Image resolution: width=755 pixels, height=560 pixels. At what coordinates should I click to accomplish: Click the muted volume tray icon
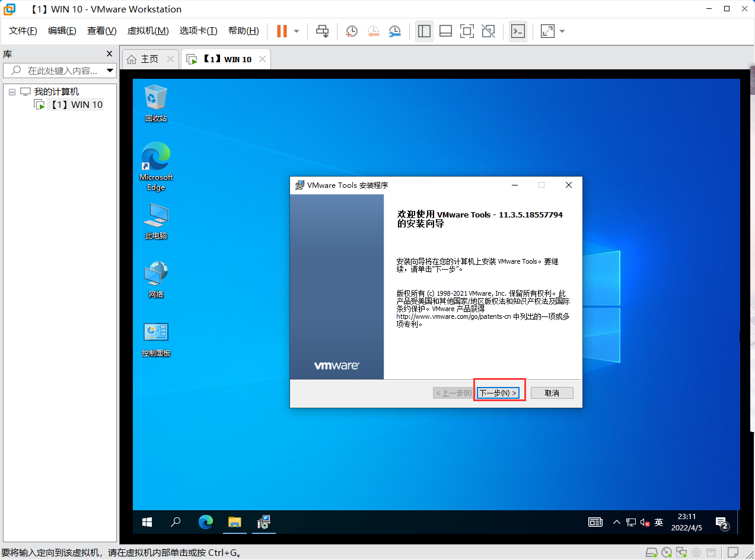[x=645, y=522]
